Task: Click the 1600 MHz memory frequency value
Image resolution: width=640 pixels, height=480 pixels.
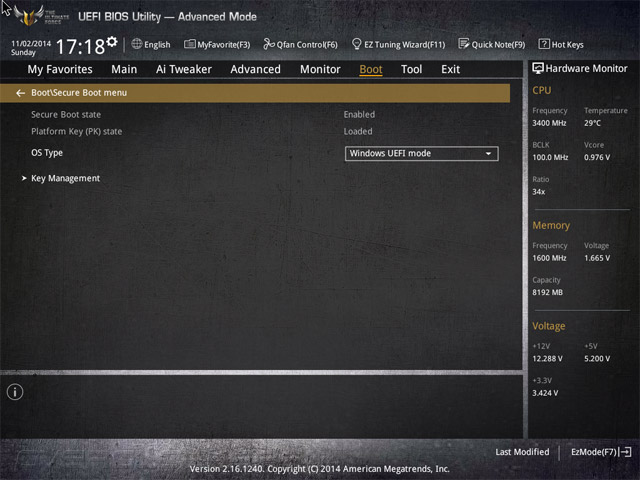Action: pos(549,258)
